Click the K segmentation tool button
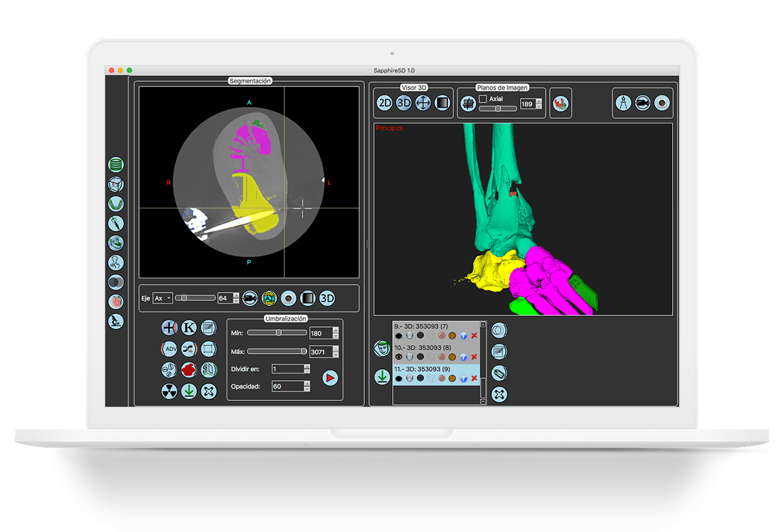Screen dimensions: 783x532 click(x=189, y=328)
